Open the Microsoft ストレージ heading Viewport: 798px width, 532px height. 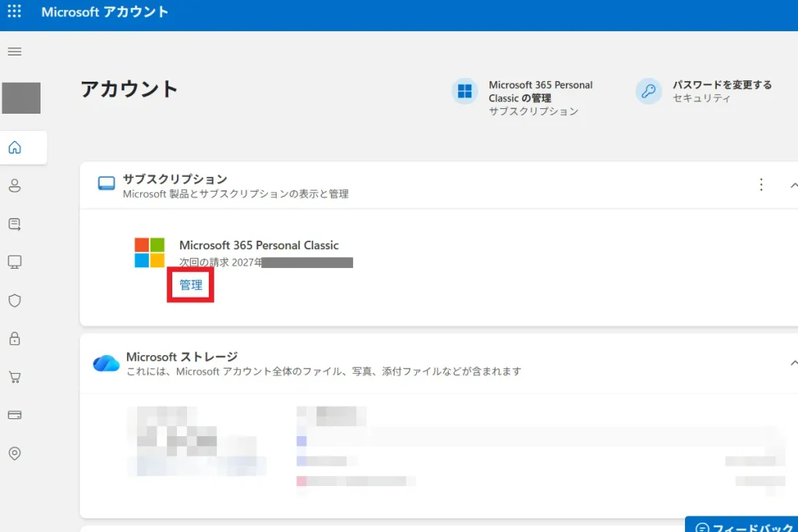point(182,357)
